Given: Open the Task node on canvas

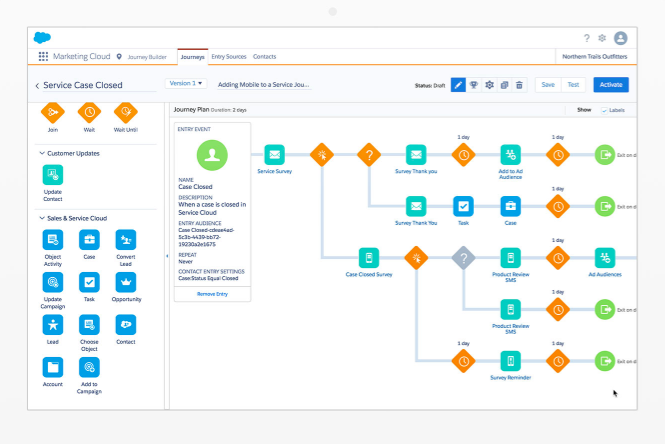Looking at the screenshot, I should (x=463, y=207).
